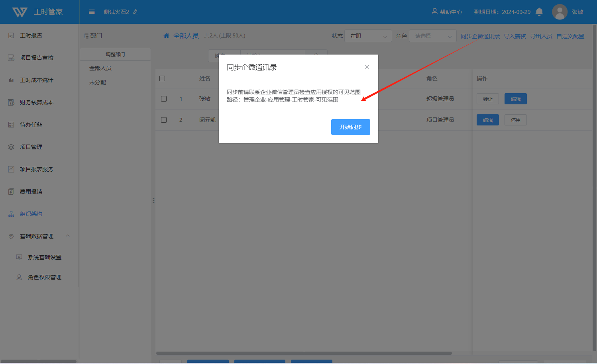Click the home icon beside 全部人员
This screenshot has width=597, height=364.
coord(167,36)
